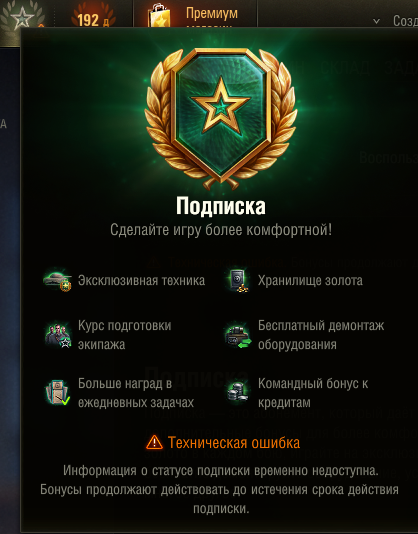Select Командный бонус к кредитам text

313,393
